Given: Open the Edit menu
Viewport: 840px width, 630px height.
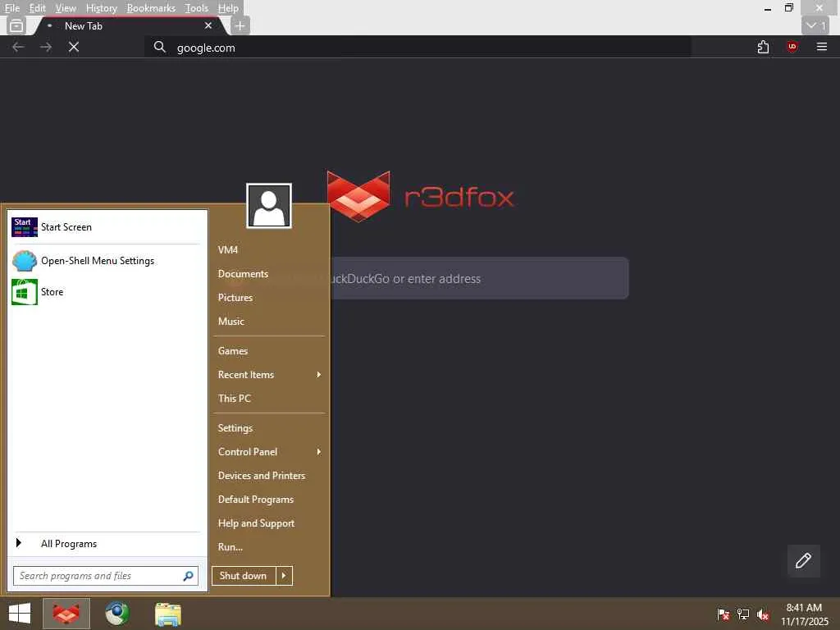Looking at the screenshot, I should pyautogui.click(x=37, y=8).
